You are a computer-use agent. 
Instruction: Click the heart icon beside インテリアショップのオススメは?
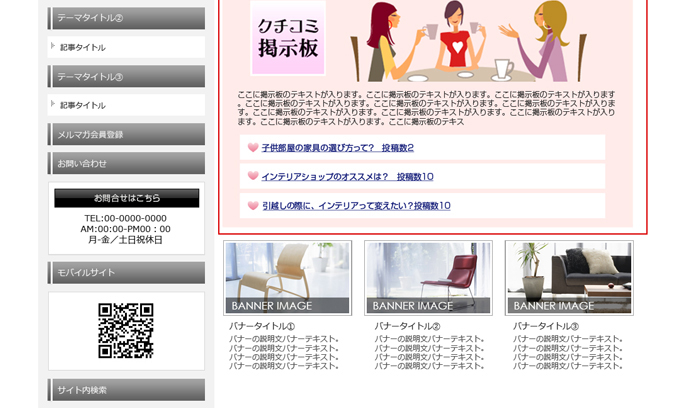(x=252, y=177)
